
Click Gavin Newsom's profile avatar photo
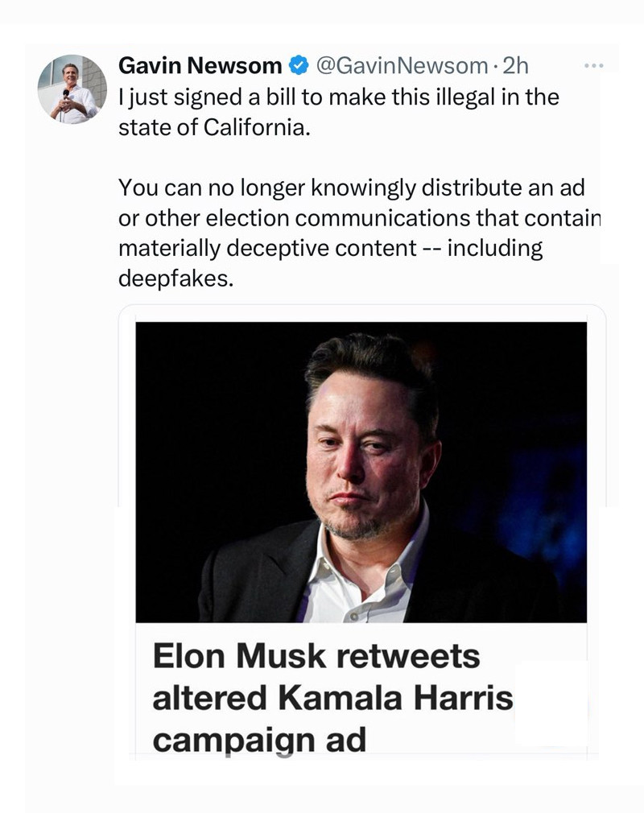point(72,89)
